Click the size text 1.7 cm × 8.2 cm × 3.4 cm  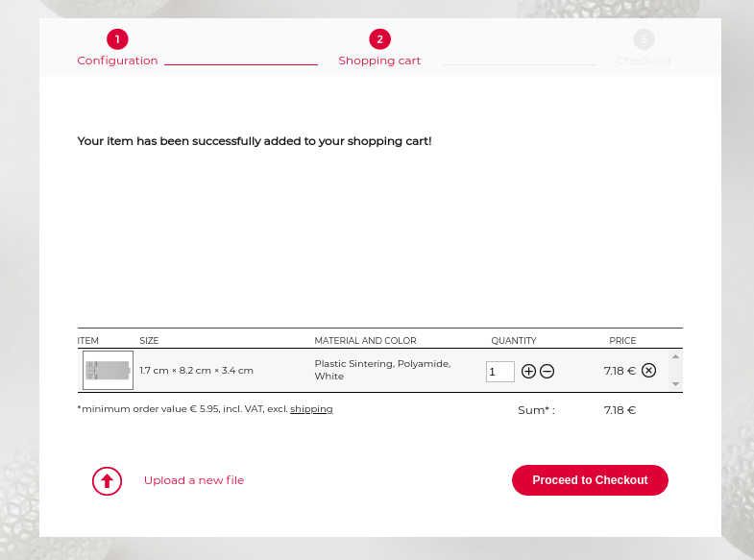196,371
